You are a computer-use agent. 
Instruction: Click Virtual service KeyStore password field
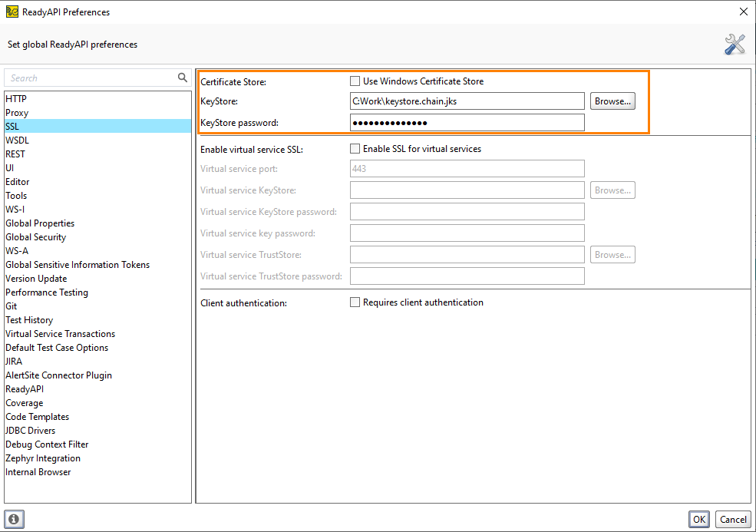(x=467, y=212)
